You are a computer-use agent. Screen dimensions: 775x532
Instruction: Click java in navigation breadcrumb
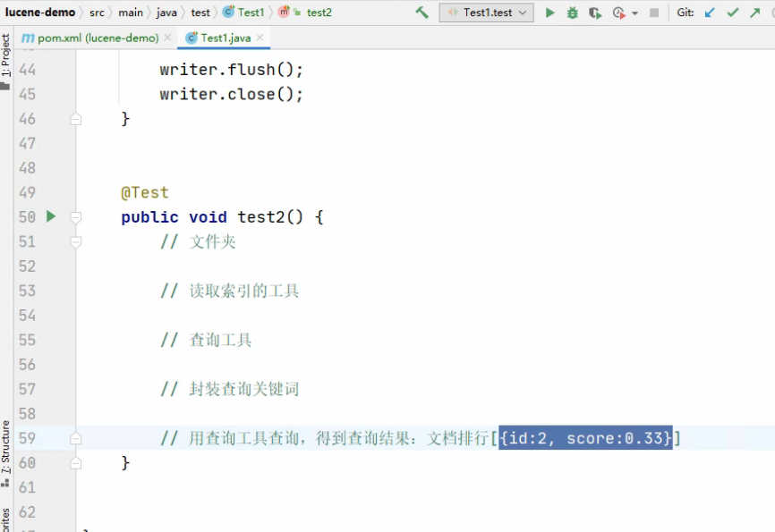pyautogui.click(x=166, y=13)
